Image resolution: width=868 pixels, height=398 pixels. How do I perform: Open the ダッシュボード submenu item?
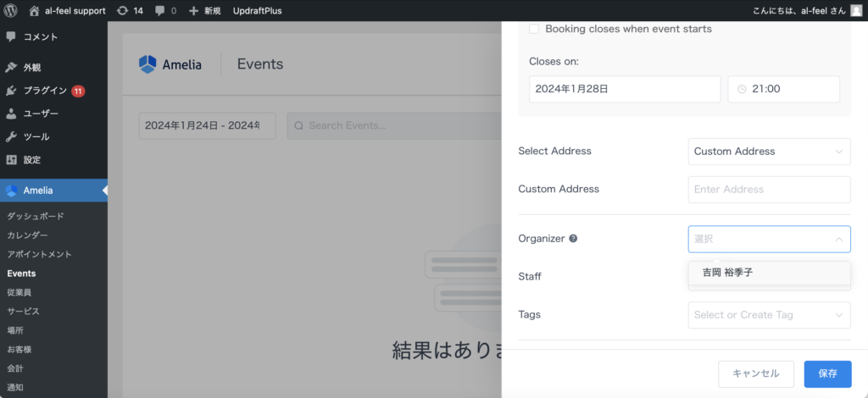[36, 216]
